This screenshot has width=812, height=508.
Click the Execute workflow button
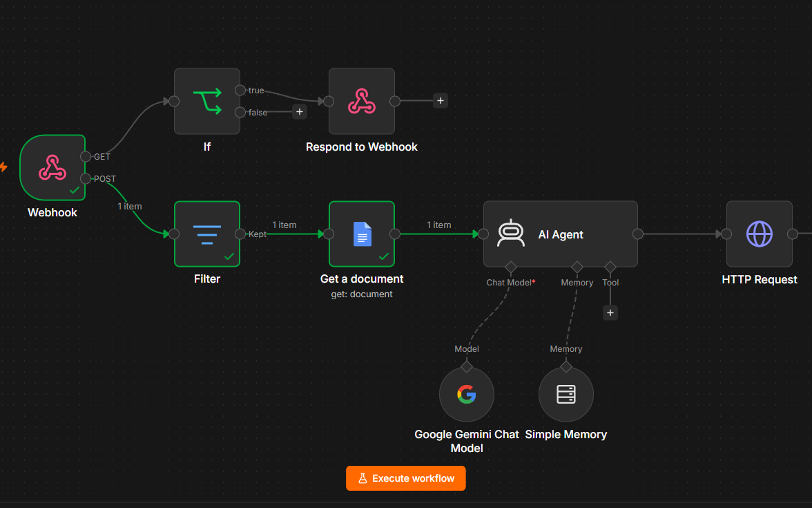405,478
